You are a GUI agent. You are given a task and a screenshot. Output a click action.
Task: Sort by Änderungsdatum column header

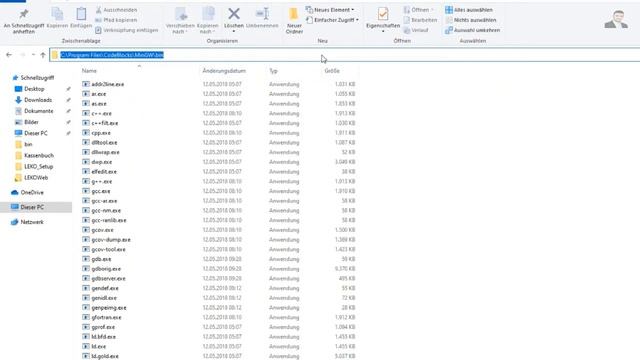tap(224, 71)
